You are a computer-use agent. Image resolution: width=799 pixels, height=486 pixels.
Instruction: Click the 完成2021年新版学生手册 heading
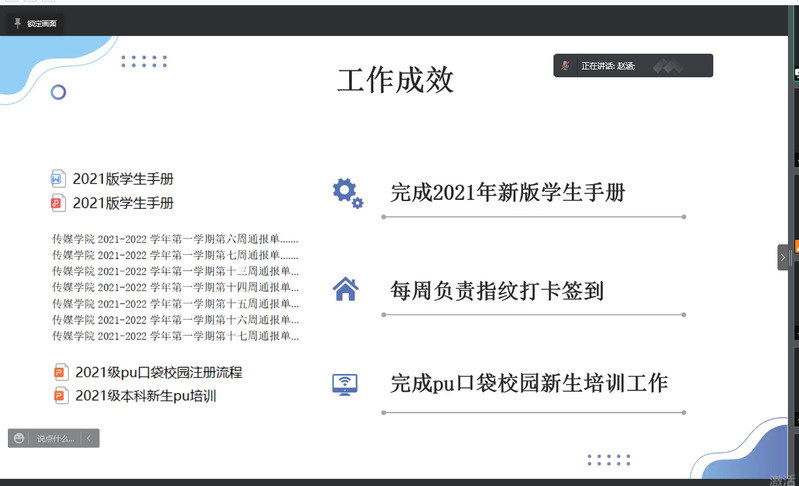507,193
